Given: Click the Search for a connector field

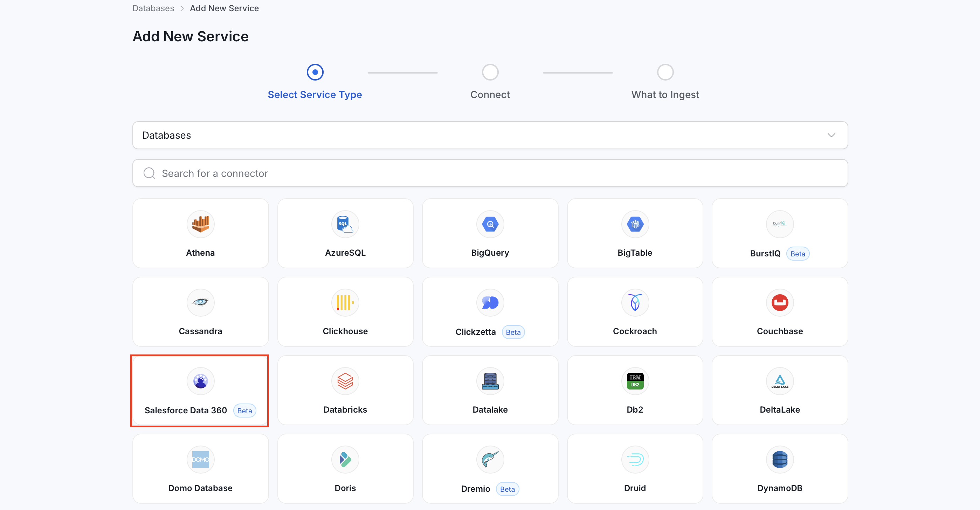Looking at the screenshot, I should [x=490, y=173].
